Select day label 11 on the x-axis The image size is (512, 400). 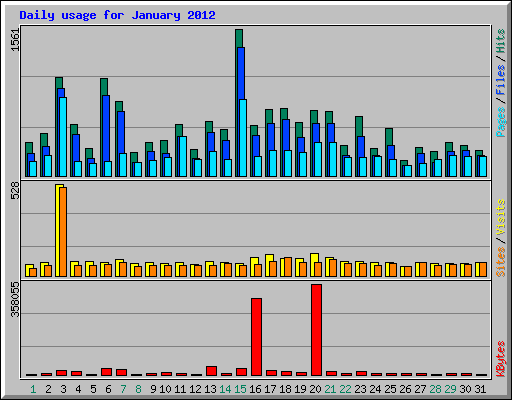(180, 389)
